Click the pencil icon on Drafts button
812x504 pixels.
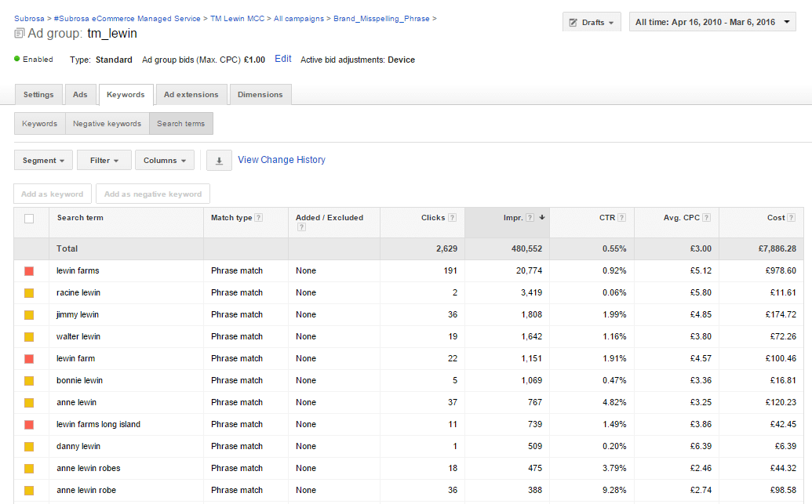(573, 22)
